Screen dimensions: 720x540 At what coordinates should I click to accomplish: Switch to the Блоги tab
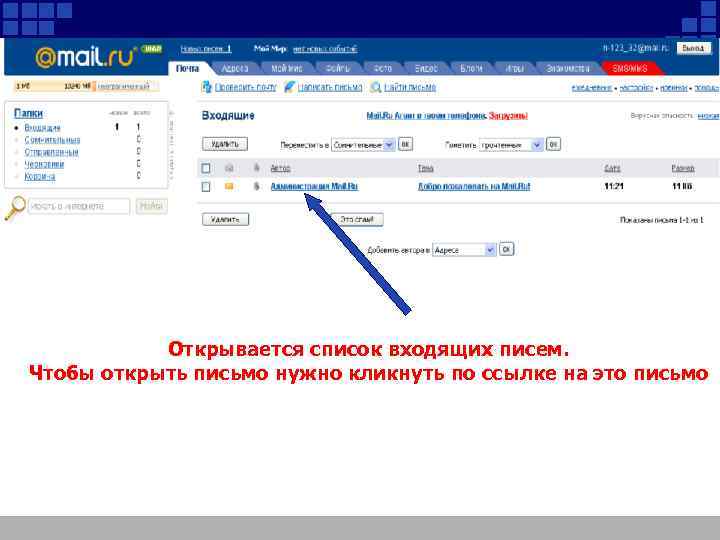coord(471,68)
